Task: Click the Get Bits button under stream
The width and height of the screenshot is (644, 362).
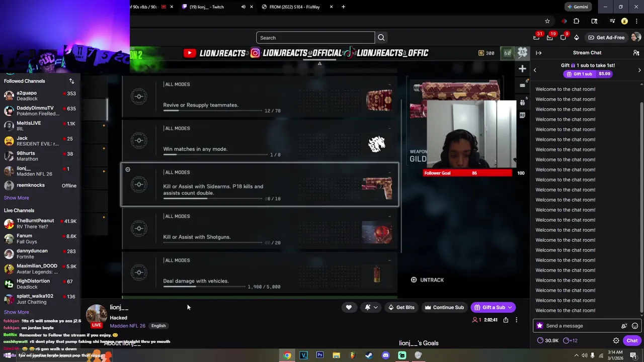Action: click(401, 307)
